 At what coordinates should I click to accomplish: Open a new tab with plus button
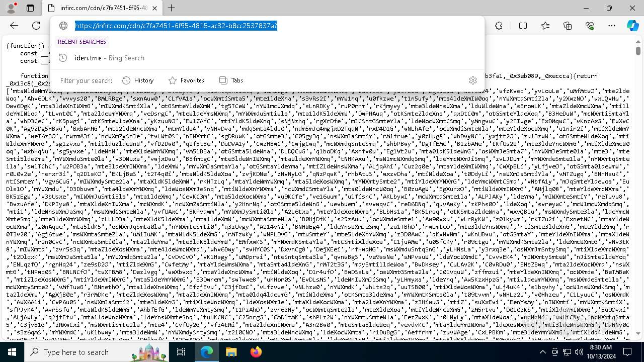[172, 8]
